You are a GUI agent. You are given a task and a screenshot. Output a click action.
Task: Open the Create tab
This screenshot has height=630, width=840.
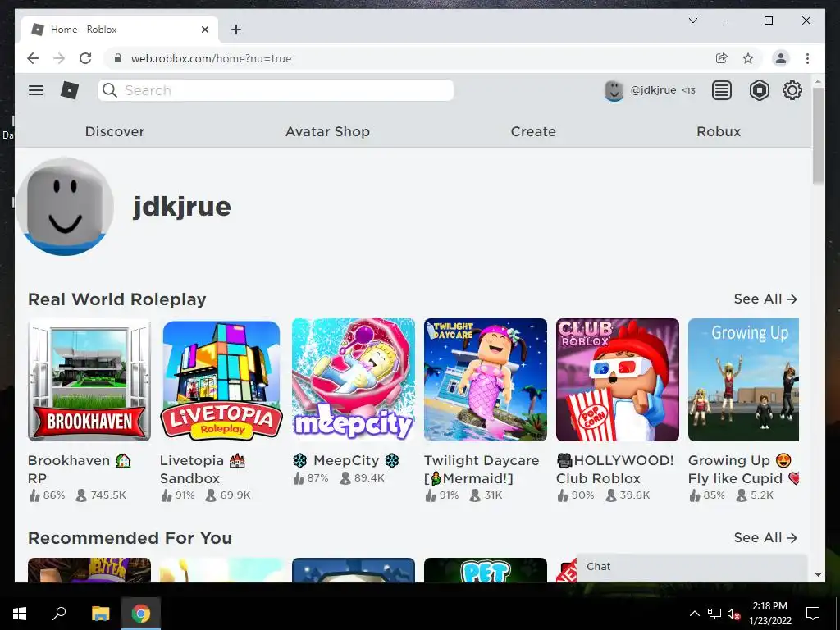[533, 131]
